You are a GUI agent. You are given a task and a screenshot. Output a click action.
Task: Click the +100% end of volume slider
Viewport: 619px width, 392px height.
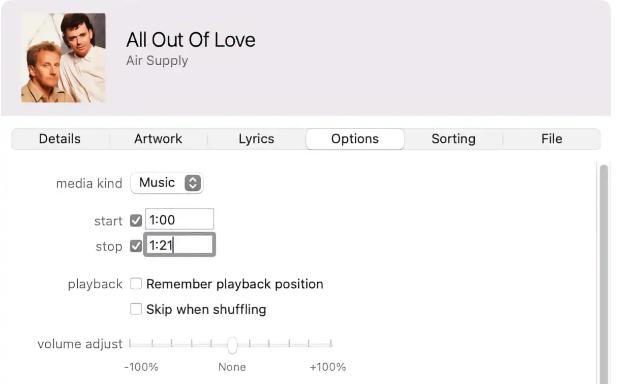(x=331, y=344)
